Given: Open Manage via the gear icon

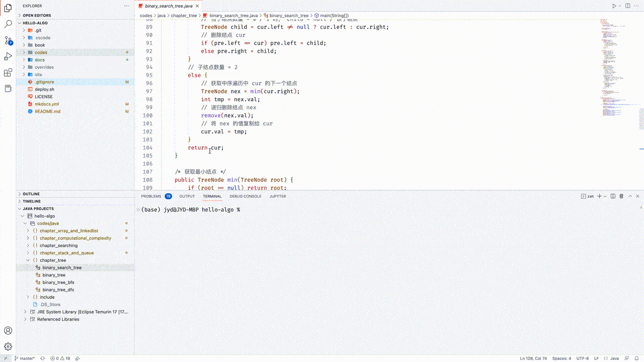Looking at the screenshot, I should pyautogui.click(x=8, y=347).
